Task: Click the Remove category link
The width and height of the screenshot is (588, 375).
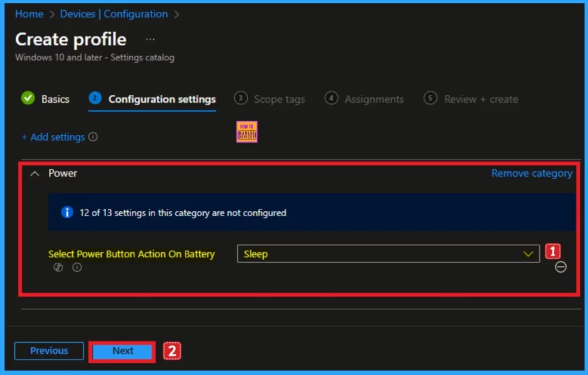Action: click(532, 173)
